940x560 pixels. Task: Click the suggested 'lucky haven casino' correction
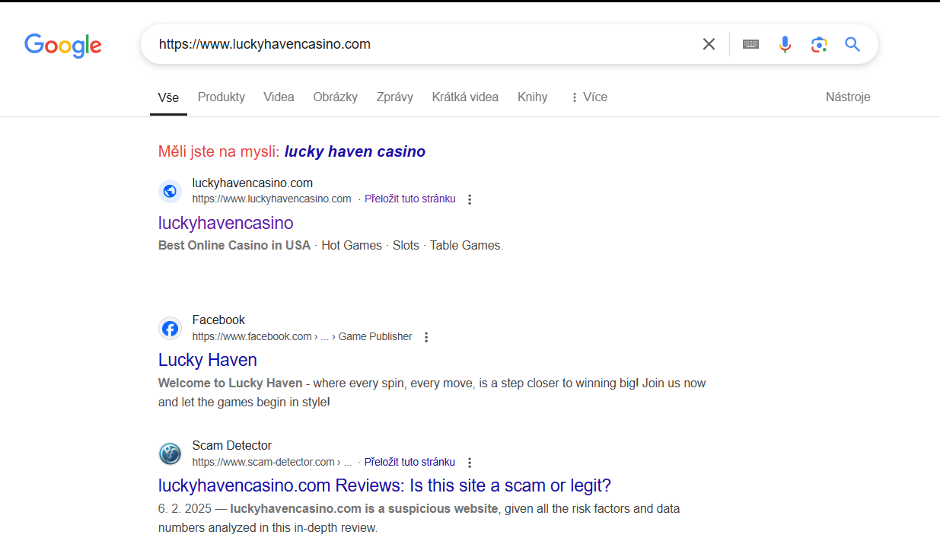click(355, 151)
